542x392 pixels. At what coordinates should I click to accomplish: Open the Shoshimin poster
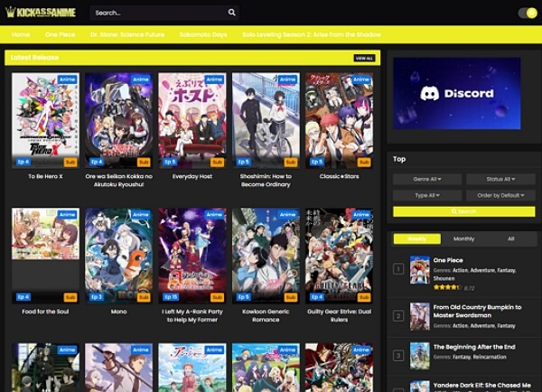[x=266, y=120]
